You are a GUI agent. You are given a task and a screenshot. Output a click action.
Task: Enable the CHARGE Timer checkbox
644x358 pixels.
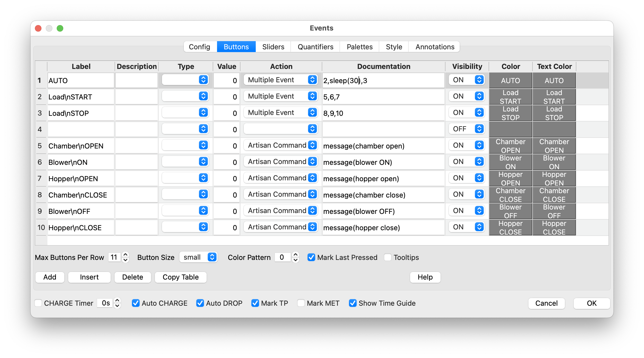coord(38,303)
